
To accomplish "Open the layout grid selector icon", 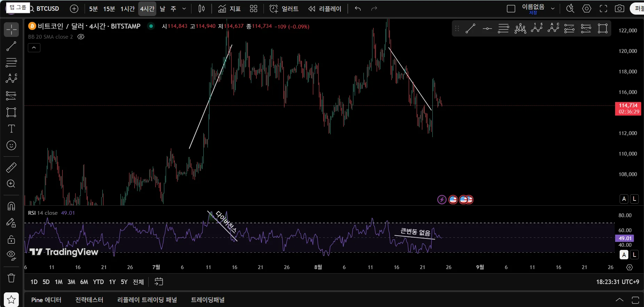I will tap(253, 9).
